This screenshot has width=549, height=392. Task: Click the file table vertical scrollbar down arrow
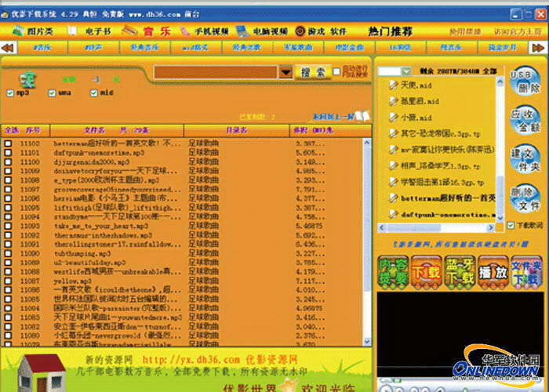[x=367, y=341]
